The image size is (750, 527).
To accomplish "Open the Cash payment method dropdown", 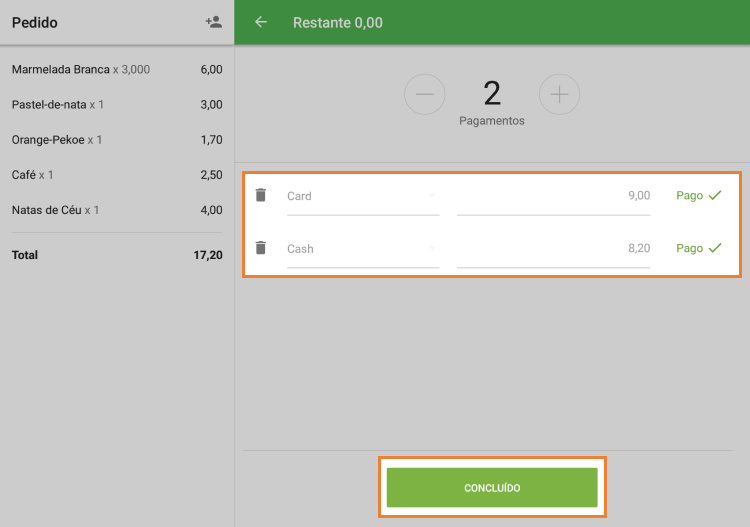I will coord(362,248).
